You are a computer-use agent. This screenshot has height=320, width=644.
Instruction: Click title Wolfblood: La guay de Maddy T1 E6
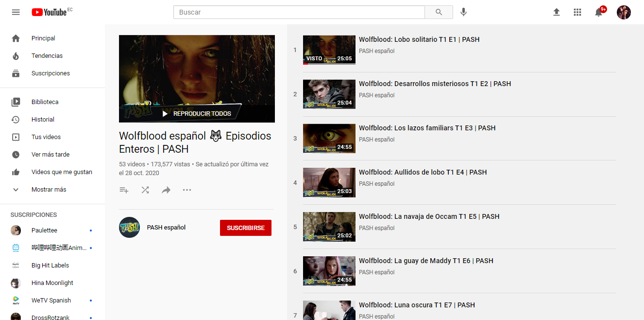[x=426, y=261]
